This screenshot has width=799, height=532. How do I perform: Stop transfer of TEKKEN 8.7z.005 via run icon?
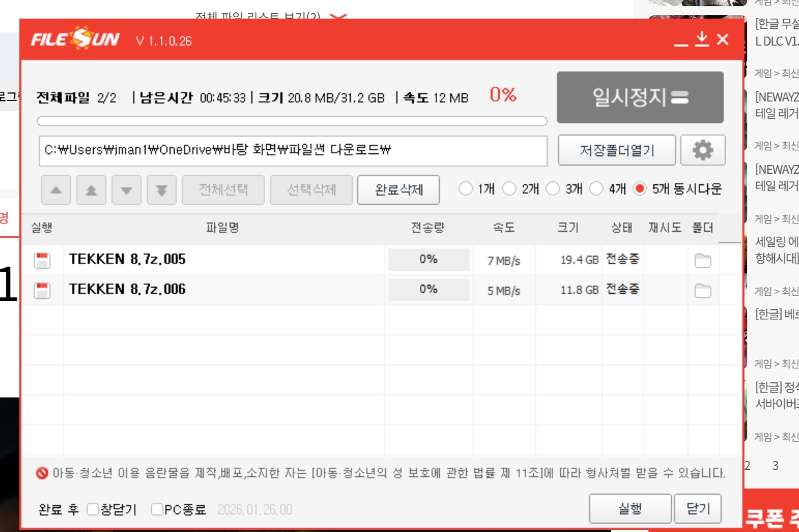42,260
